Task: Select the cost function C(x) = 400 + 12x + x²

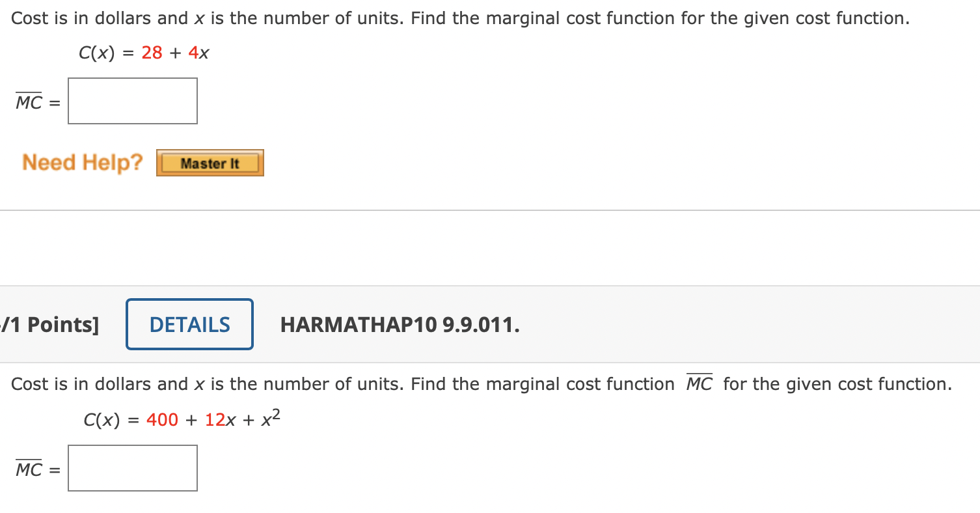Action: pyautogui.click(x=180, y=418)
